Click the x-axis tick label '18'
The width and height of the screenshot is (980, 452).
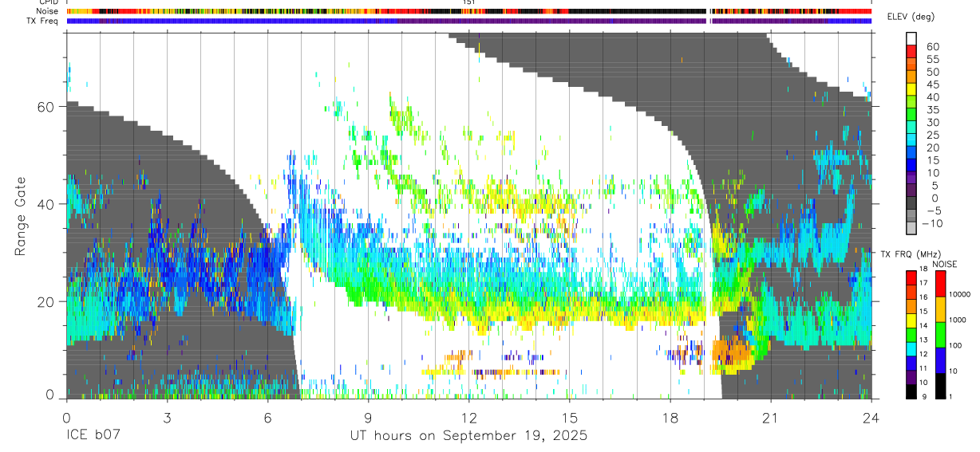(x=670, y=417)
